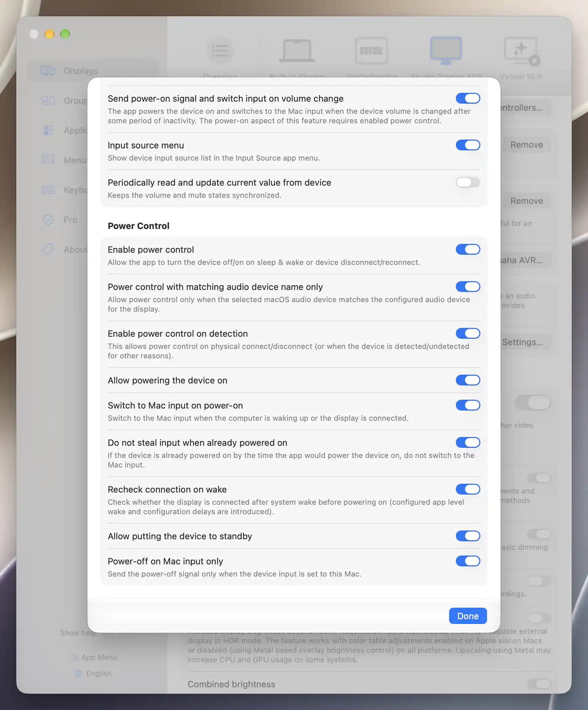Toggle Send power-on signal on volume change
This screenshot has width=588, height=710.
[x=468, y=99]
